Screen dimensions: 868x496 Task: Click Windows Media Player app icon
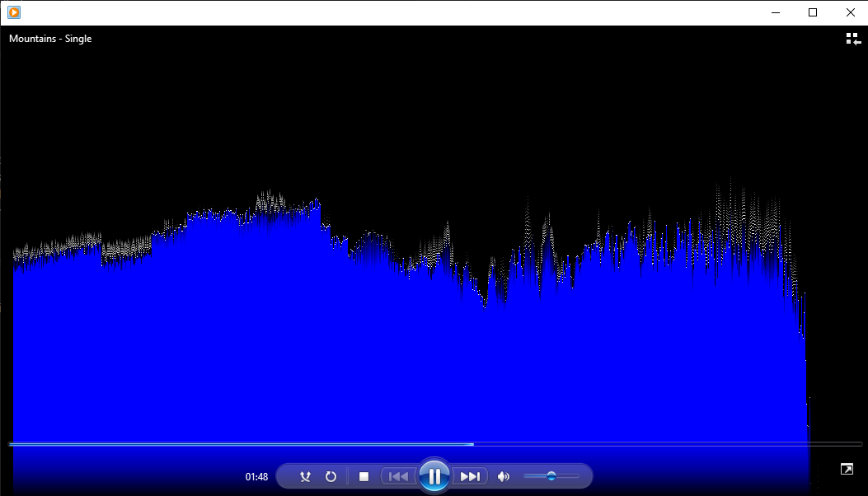[14, 12]
